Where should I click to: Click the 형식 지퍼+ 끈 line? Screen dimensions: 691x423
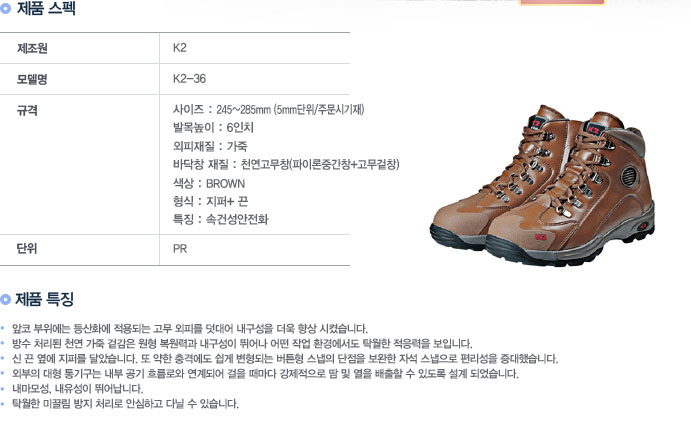pos(211,201)
